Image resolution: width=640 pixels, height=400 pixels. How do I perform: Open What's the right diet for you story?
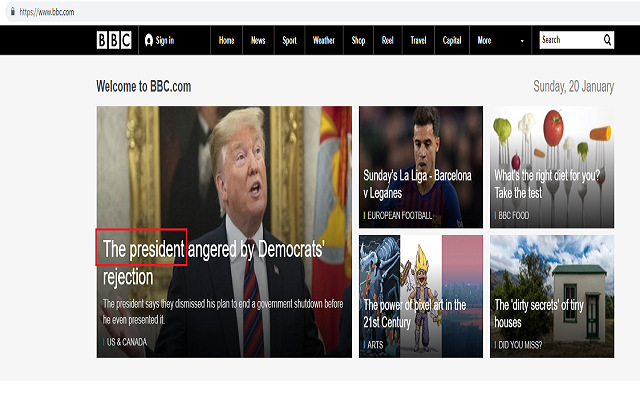[x=547, y=184]
